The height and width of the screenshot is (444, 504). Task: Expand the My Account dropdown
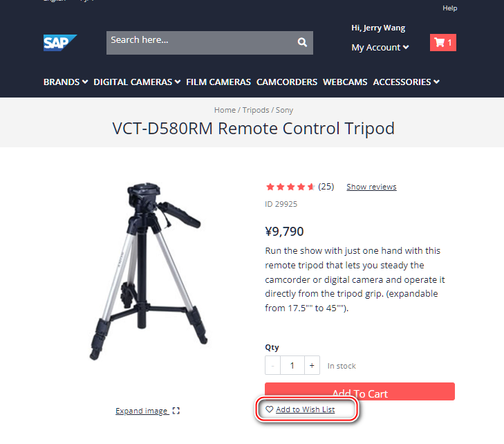point(380,47)
